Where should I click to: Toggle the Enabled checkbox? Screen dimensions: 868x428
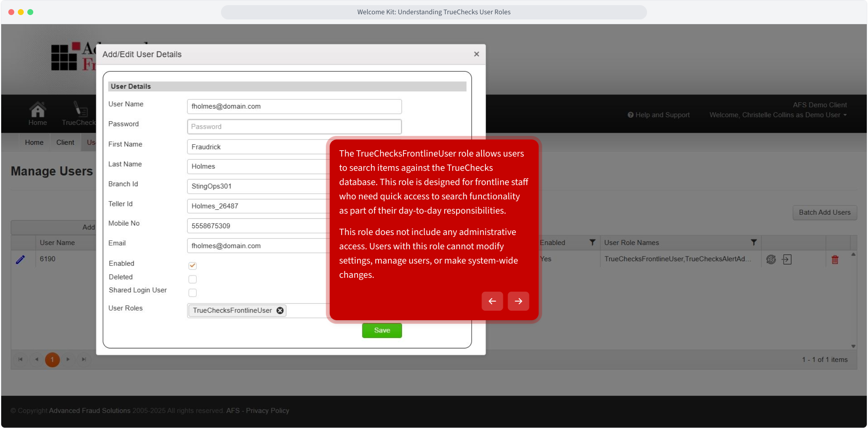click(192, 266)
